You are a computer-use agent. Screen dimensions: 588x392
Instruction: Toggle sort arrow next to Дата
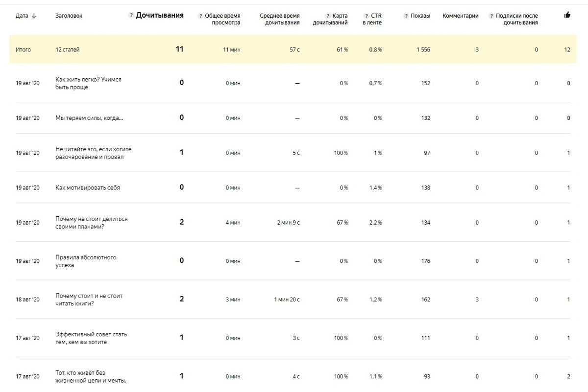[34, 16]
